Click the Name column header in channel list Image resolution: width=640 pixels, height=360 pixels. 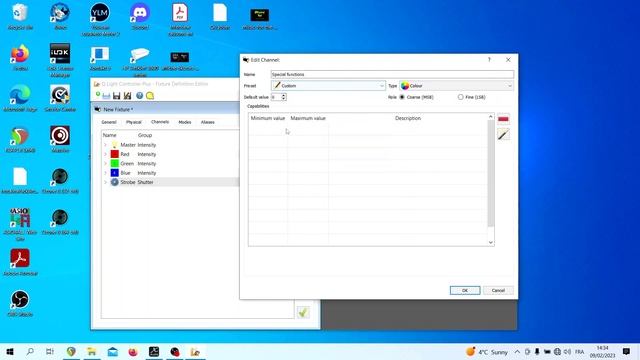[x=109, y=135]
